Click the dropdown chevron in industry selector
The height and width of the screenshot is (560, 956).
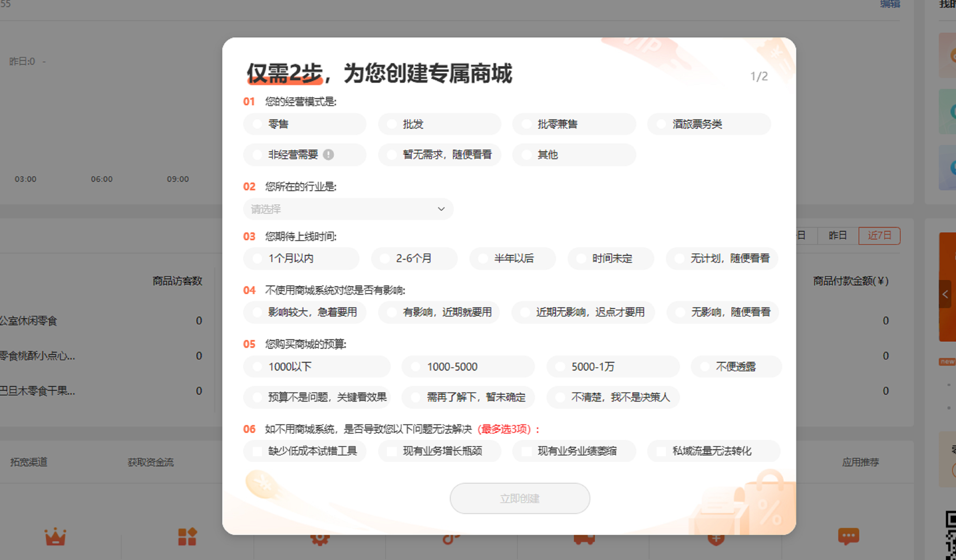[441, 209]
